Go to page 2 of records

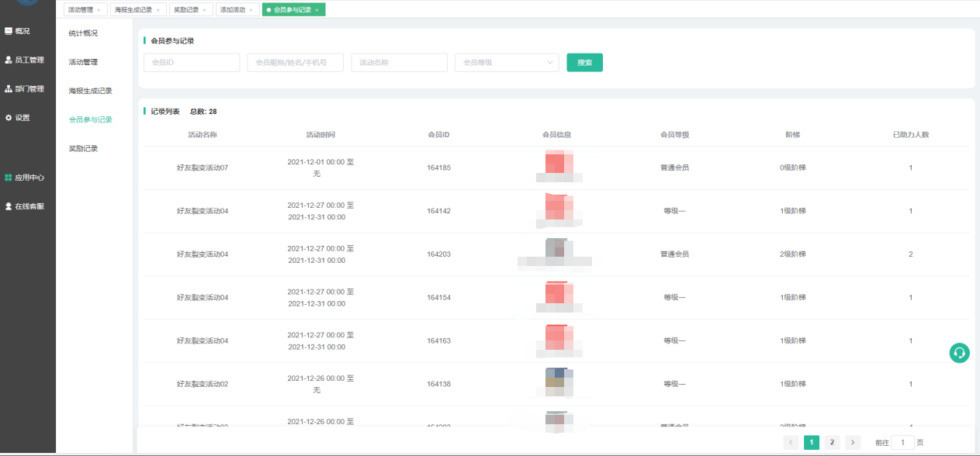(x=832, y=442)
